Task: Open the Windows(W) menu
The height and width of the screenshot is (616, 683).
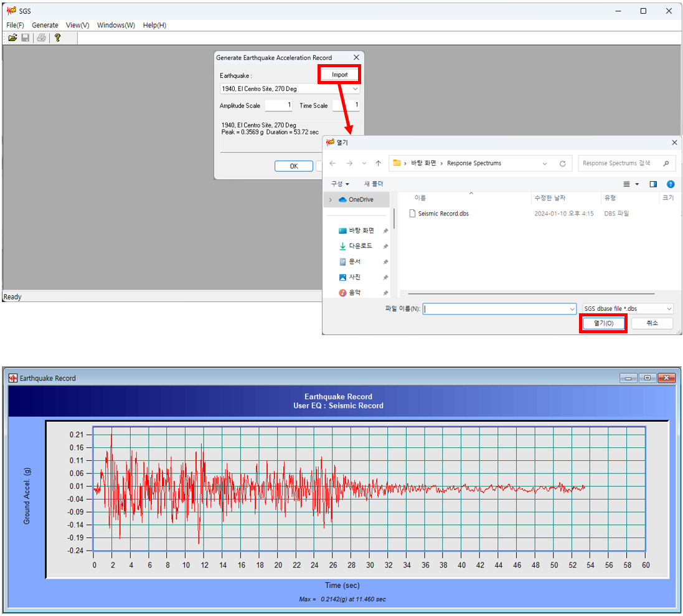Action: [116, 25]
